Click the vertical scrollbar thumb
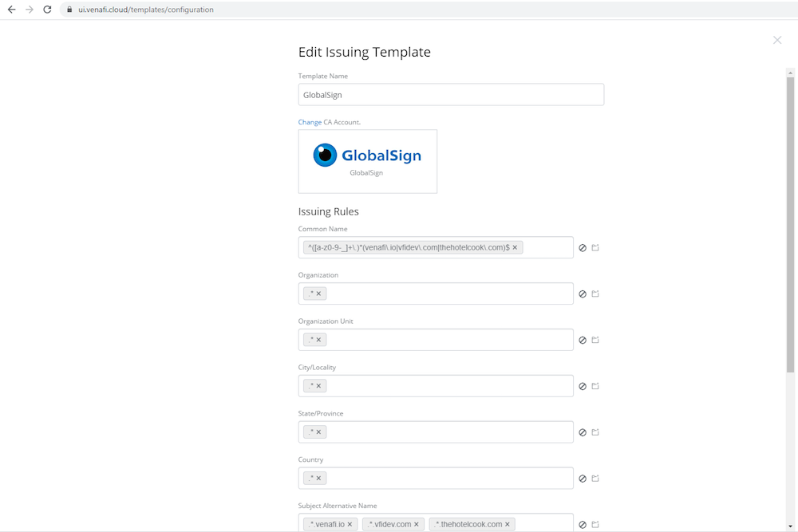Viewport: 798px width, 532px height. (x=790, y=225)
